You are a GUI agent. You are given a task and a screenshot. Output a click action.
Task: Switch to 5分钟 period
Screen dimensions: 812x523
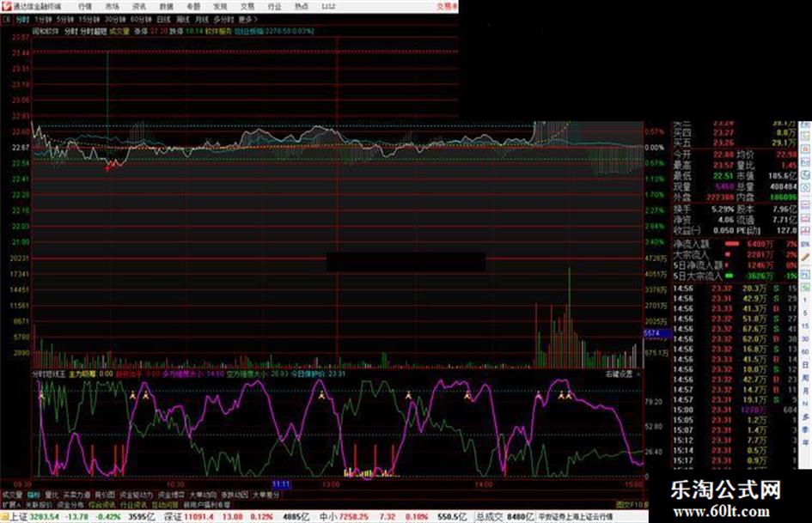65,20
